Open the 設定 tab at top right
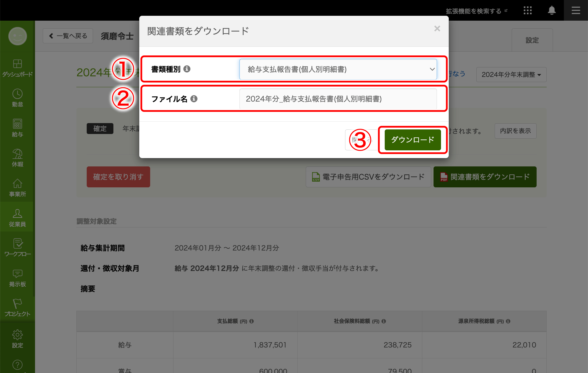 (x=532, y=40)
